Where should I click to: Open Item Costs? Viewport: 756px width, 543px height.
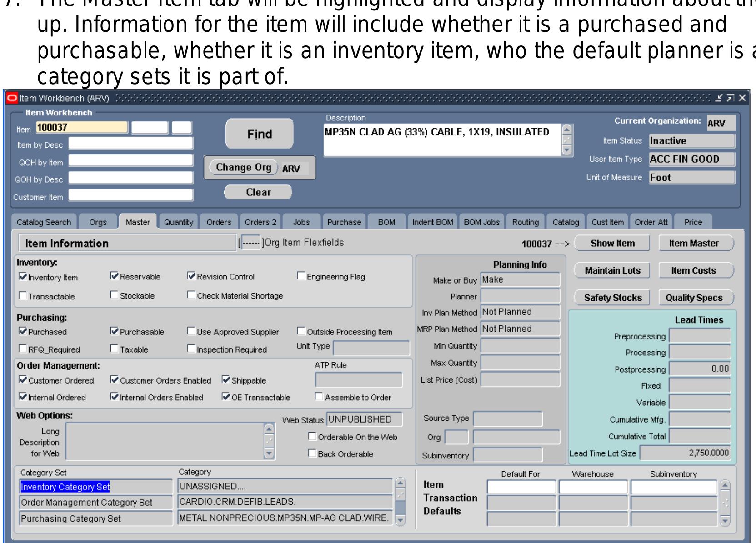(696, 270)
